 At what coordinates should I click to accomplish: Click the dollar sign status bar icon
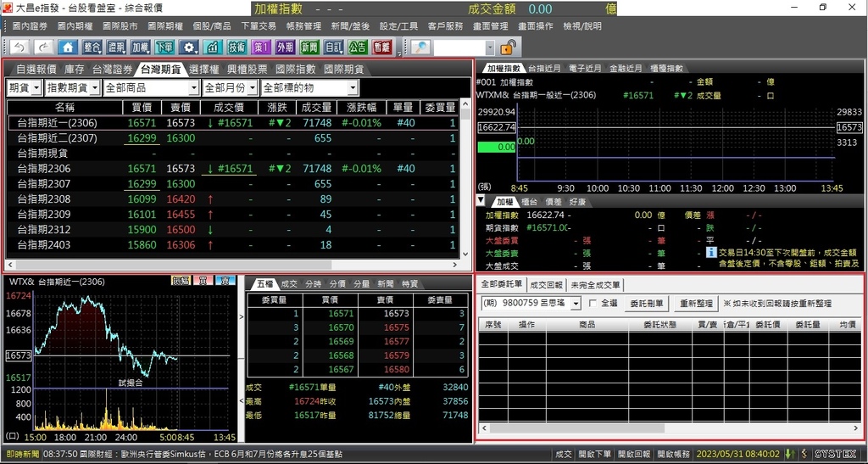click(804, 454)
